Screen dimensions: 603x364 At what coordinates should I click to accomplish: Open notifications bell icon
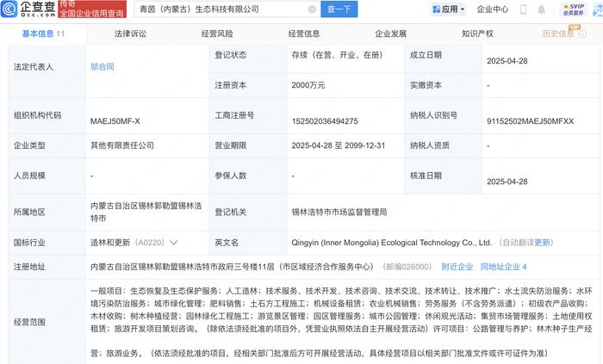pos(541,9)
